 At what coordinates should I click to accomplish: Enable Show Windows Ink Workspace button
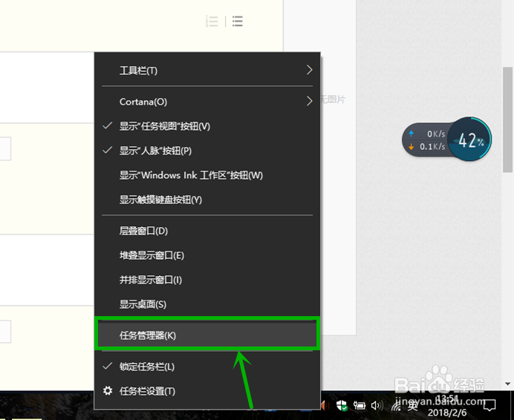207,175
